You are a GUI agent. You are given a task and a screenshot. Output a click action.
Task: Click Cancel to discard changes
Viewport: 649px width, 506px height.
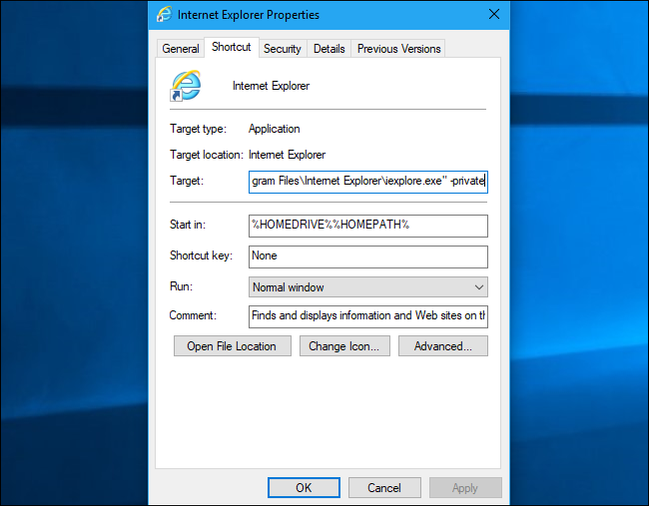point(384,488)
